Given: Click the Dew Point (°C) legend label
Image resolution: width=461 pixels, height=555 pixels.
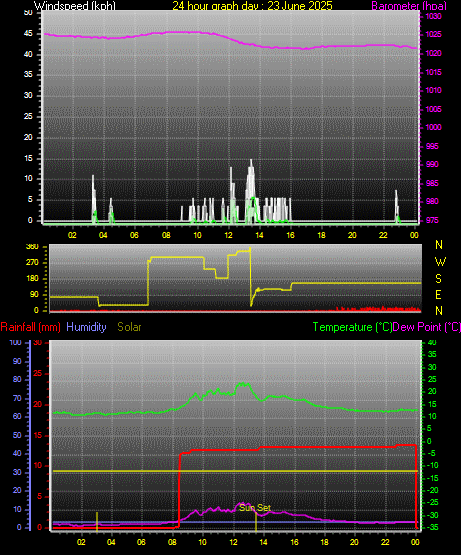Looking at the screenshot, I should (x=427, y=327).
